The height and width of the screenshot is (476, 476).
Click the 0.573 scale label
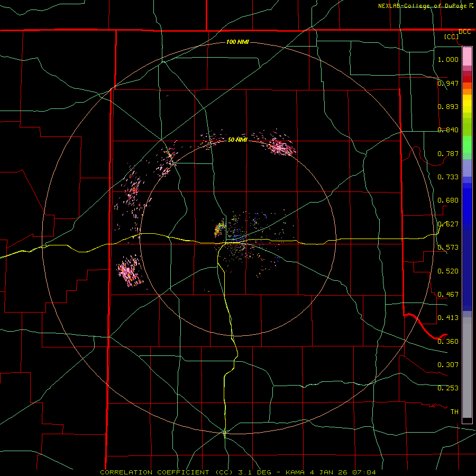[x=448, y=247]
